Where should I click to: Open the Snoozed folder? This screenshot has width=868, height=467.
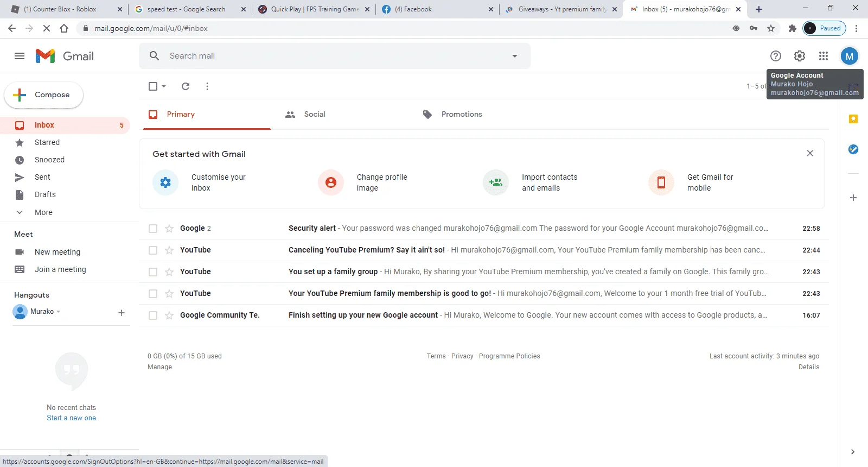click(x=65, y=160)
